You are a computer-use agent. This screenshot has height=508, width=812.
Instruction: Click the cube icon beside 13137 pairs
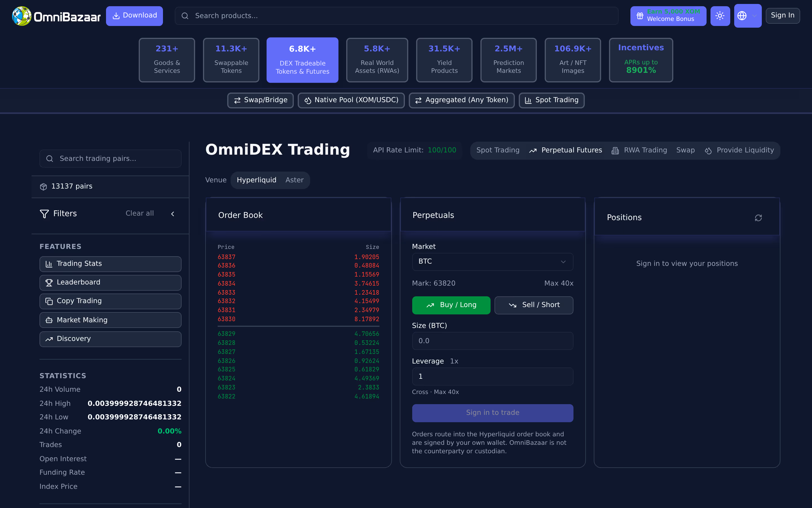coord(43,187)
